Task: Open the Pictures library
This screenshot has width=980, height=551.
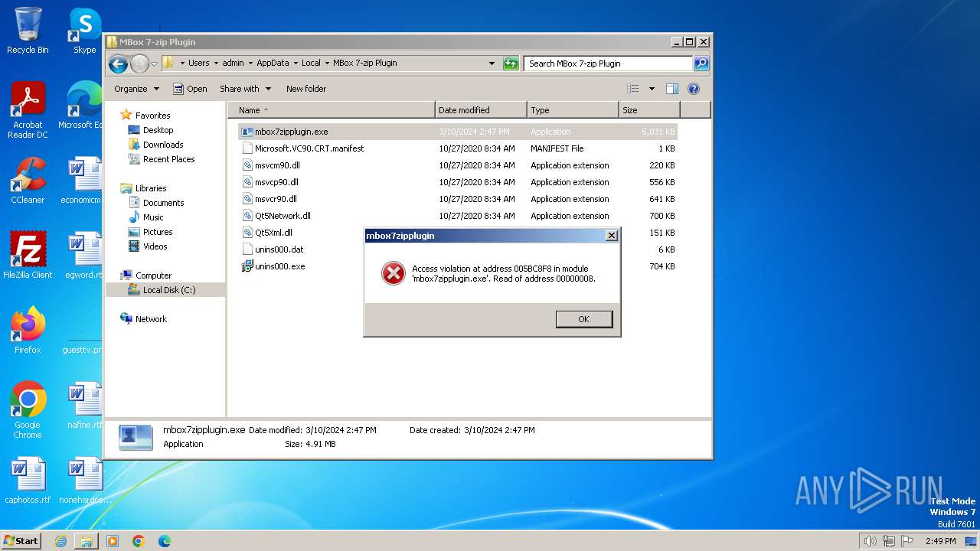Action: click(x=158, y=232)
